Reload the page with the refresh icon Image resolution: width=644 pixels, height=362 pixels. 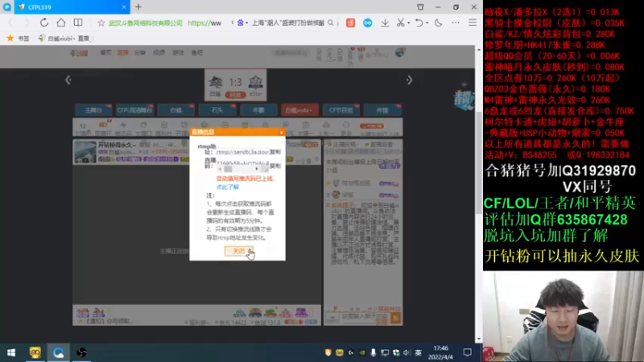tap(44, 23)
